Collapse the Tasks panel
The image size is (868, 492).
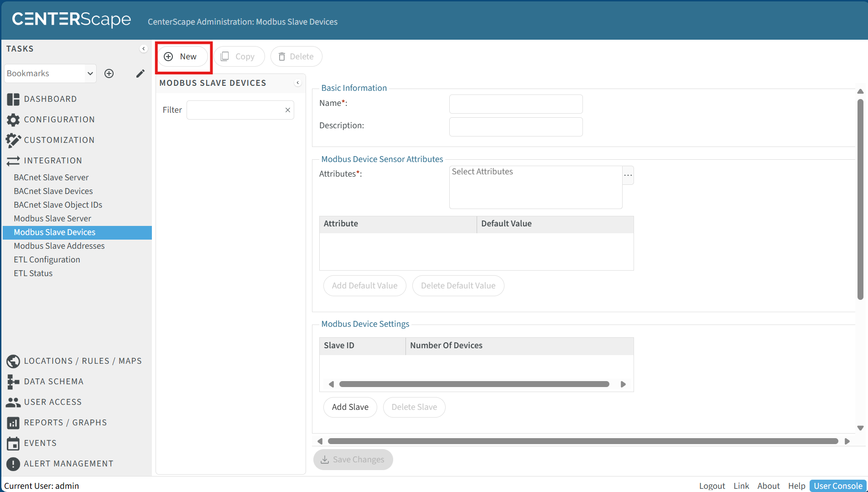tap(144, 49)
